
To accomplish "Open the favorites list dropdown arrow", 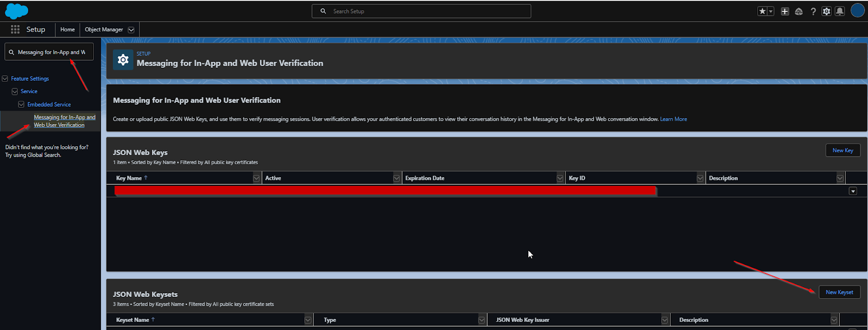I will [770, 11].
